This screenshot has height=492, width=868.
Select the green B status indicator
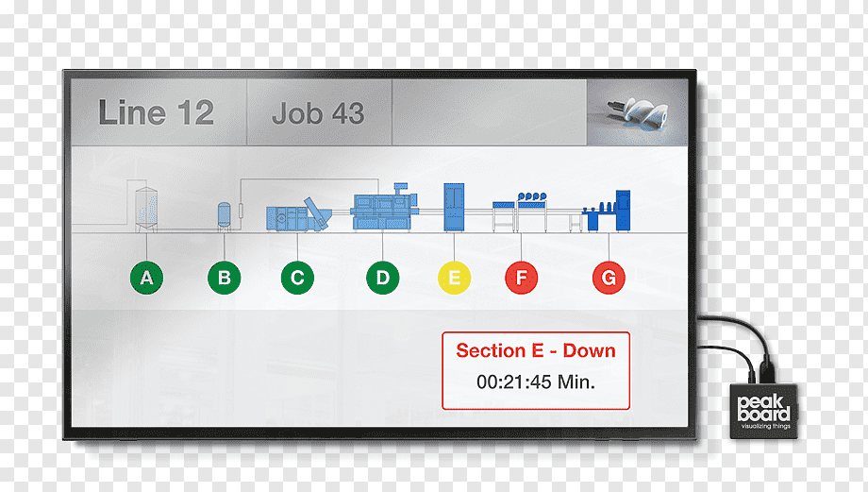click(225, 278)
